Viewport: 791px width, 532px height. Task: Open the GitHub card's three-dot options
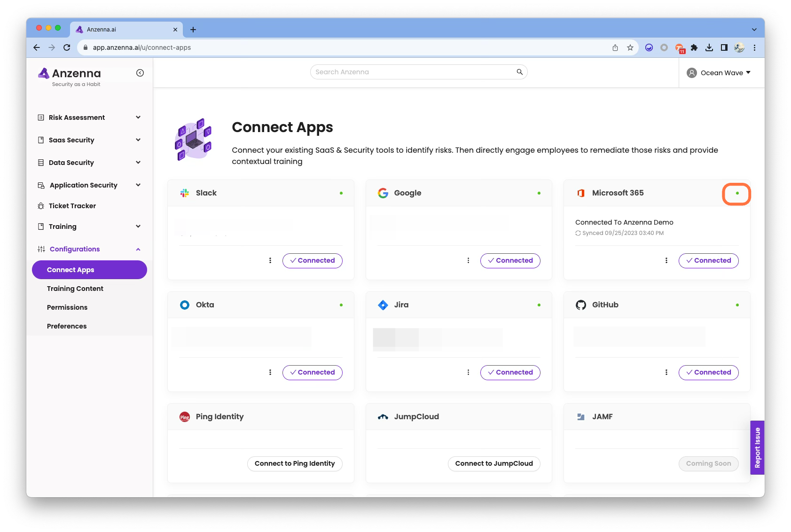[666, 372]
